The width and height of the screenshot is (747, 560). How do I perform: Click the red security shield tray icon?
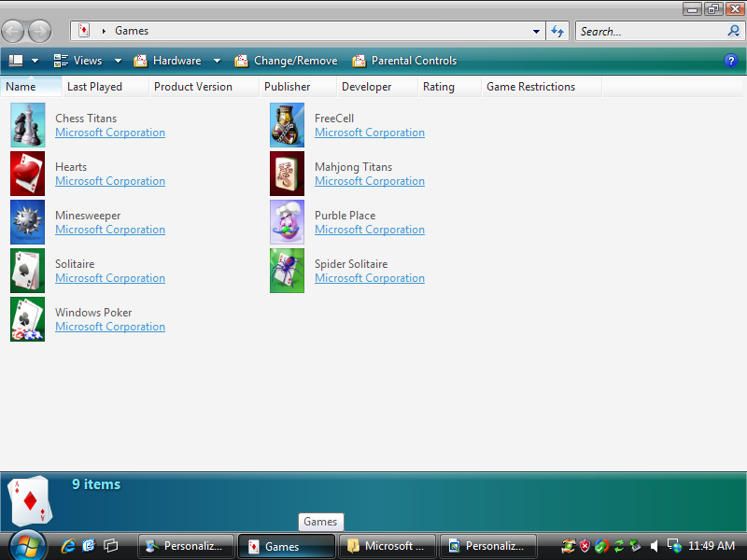(x=585, y=546)
